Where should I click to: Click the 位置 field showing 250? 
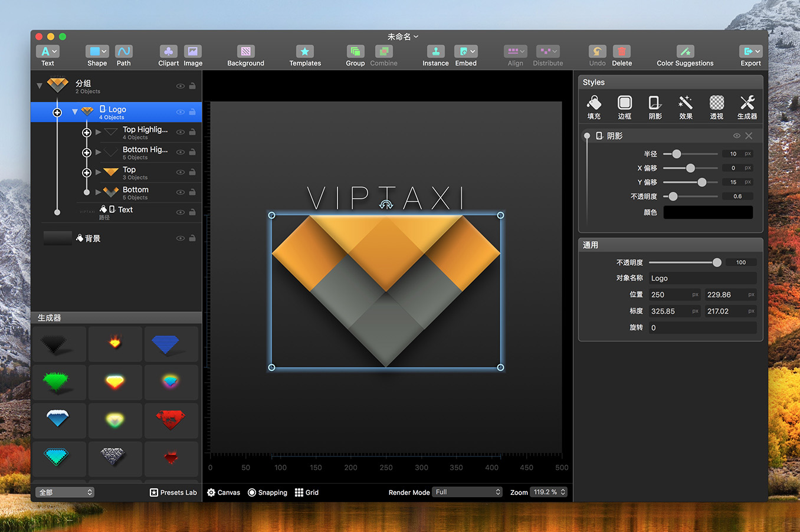(x=674, y=295)
